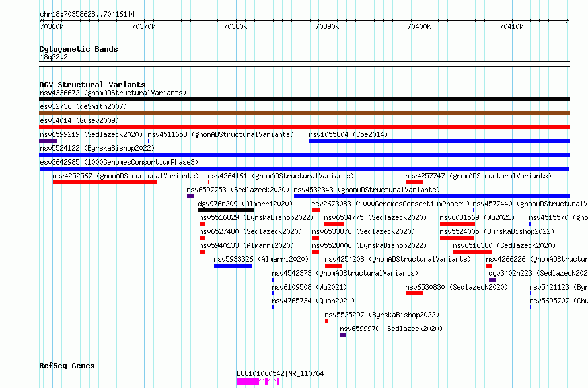Click the brown esv32736 variant bar
Viewport: 588px width, 388px height.
point(304,113)
